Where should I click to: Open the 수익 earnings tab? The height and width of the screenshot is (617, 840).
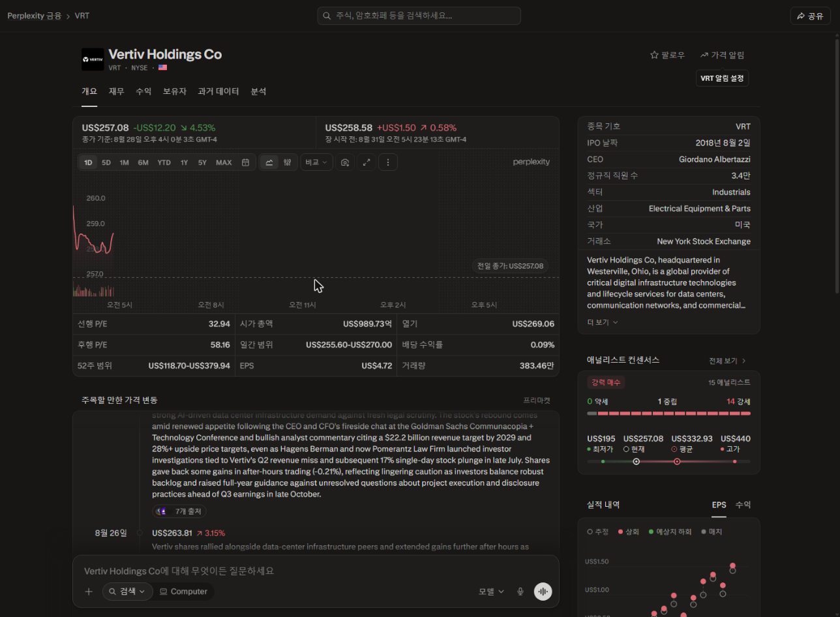pos(143,91)
